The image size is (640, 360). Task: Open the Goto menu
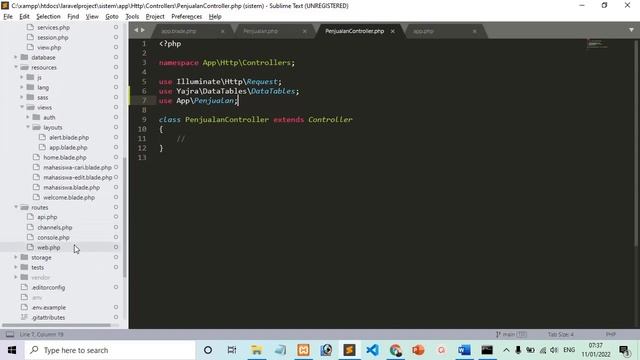(x=111, y=16)
